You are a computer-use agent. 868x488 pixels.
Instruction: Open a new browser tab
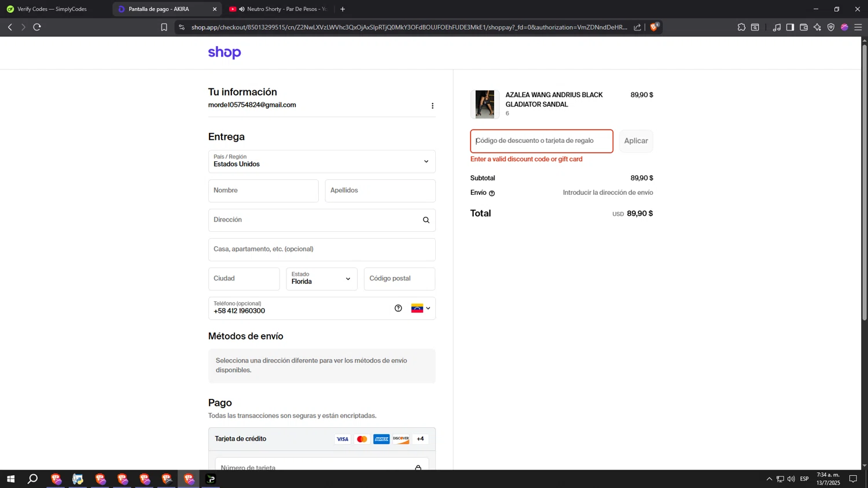(343, 9)
